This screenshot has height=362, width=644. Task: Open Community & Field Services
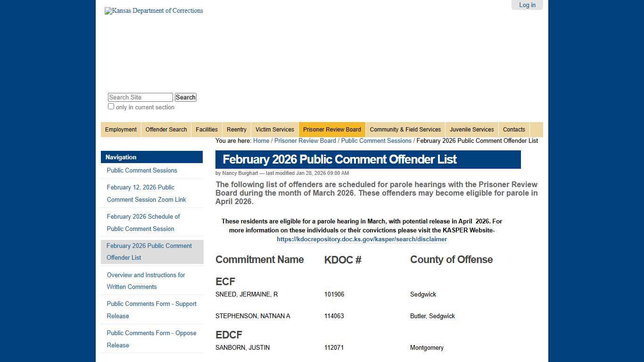point(405,129)
